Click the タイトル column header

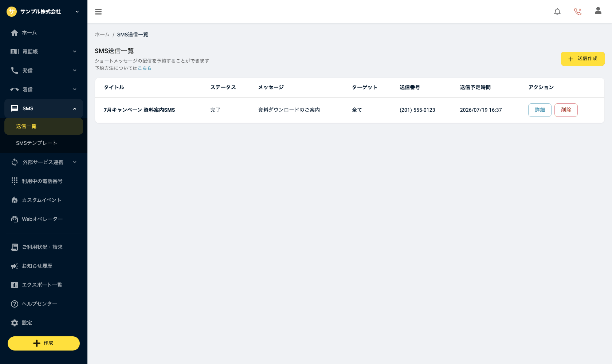coord(114,87)
